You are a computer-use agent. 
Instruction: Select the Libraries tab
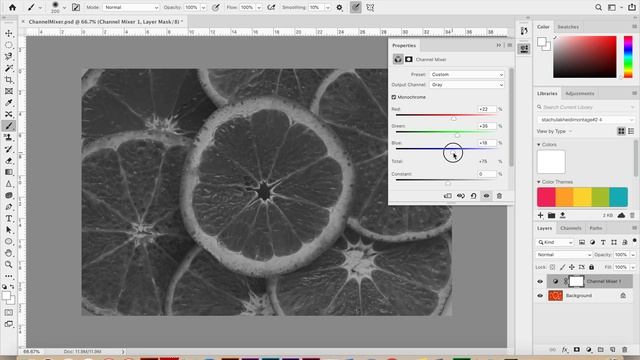click(547, 93)
